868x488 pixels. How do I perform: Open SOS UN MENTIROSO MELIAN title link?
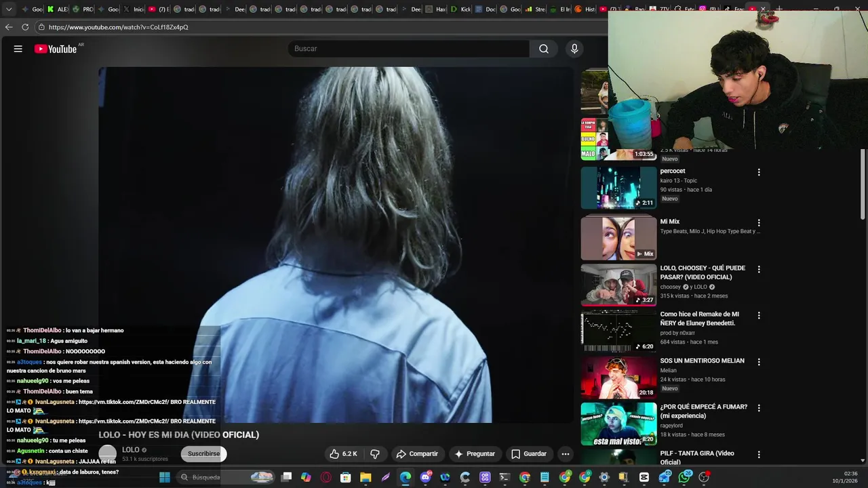pos(703,361)
